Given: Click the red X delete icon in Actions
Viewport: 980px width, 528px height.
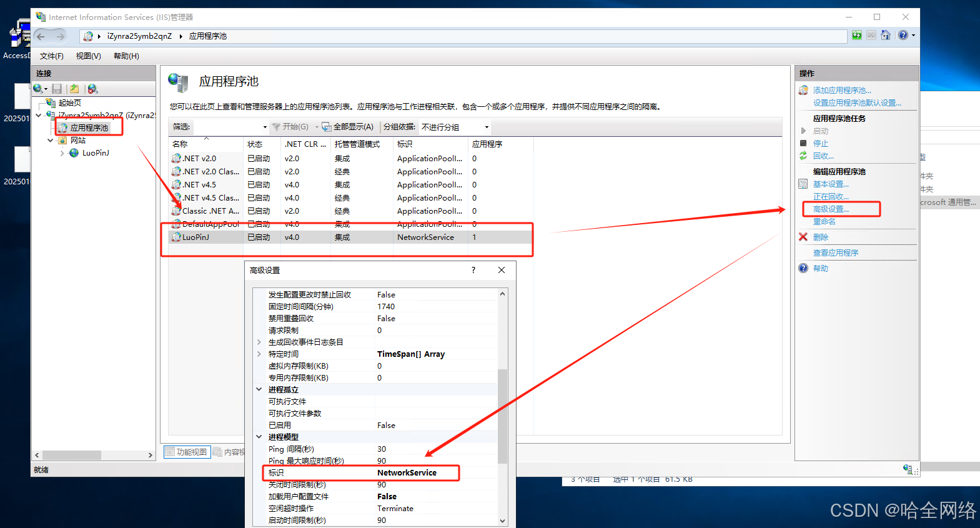Looking at the screenshot, I should pos(803,237).
